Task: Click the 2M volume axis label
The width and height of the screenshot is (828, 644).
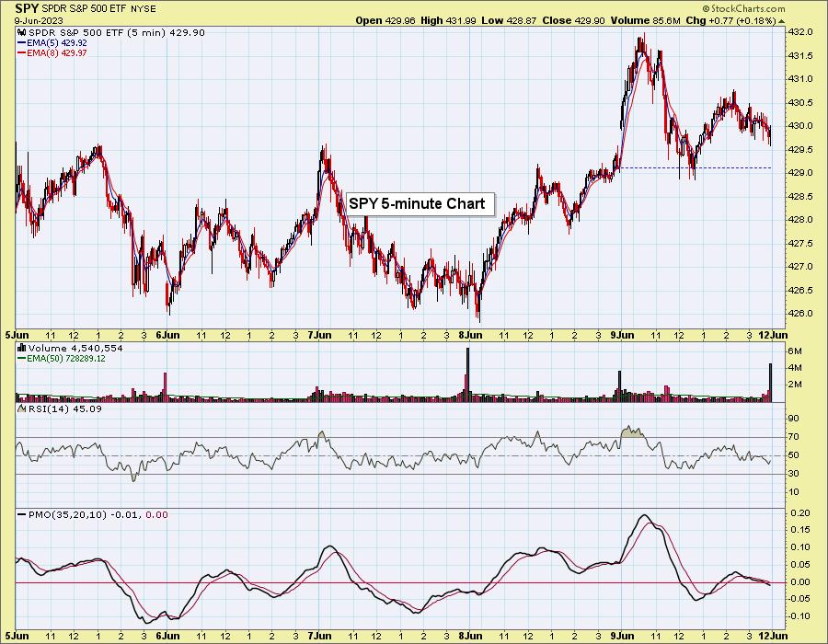Action: (795, 385)
